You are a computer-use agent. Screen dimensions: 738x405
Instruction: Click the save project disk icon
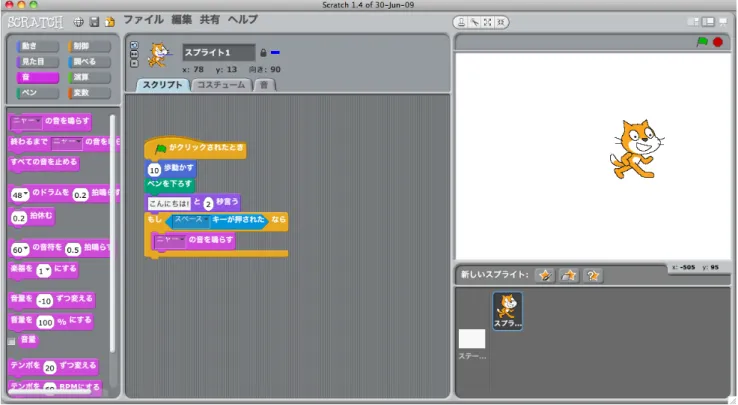[x=94, y=22]
